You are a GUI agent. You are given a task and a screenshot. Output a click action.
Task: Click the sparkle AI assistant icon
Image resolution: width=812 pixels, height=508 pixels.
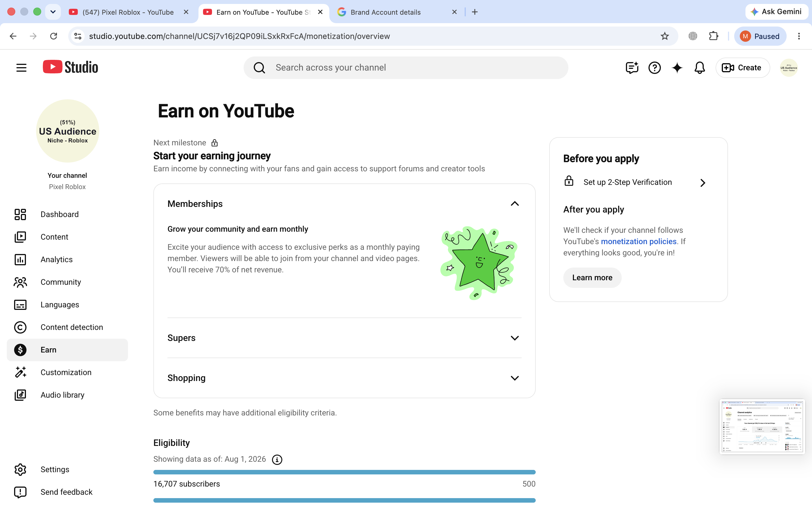(677, 67)
